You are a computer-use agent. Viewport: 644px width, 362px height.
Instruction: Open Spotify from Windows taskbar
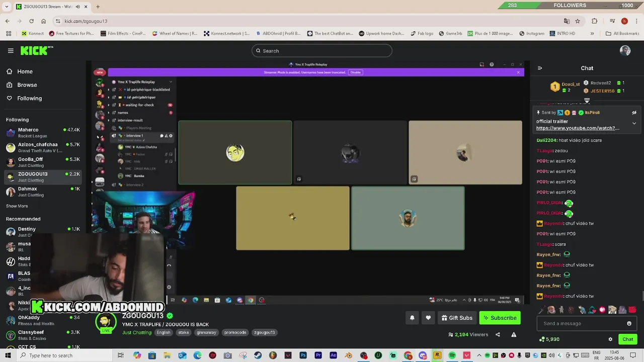452,355
